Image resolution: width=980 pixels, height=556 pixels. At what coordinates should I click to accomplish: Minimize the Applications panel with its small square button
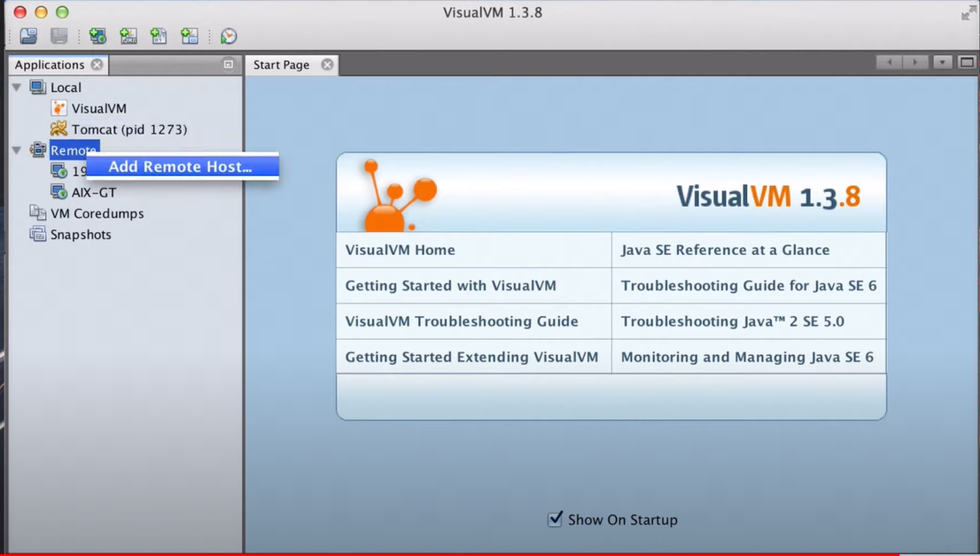point(228,65)
